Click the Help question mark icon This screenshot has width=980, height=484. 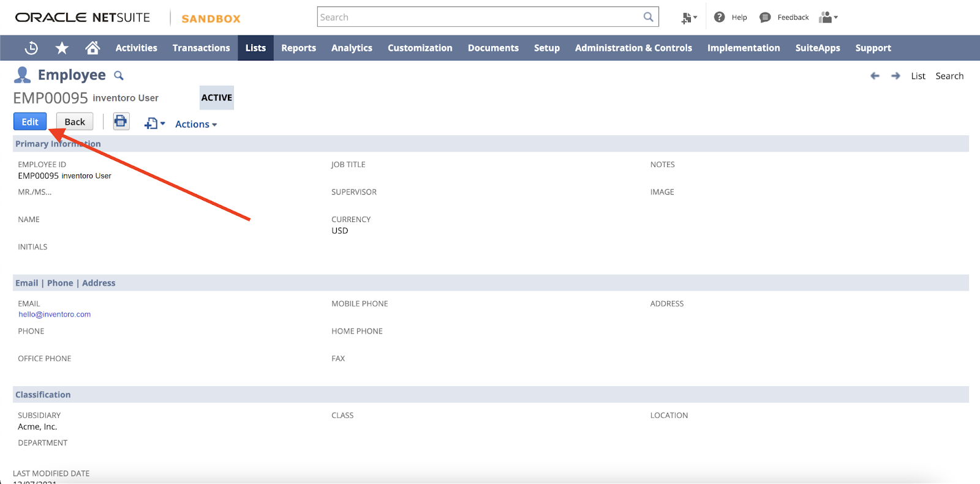pos(720,17)
